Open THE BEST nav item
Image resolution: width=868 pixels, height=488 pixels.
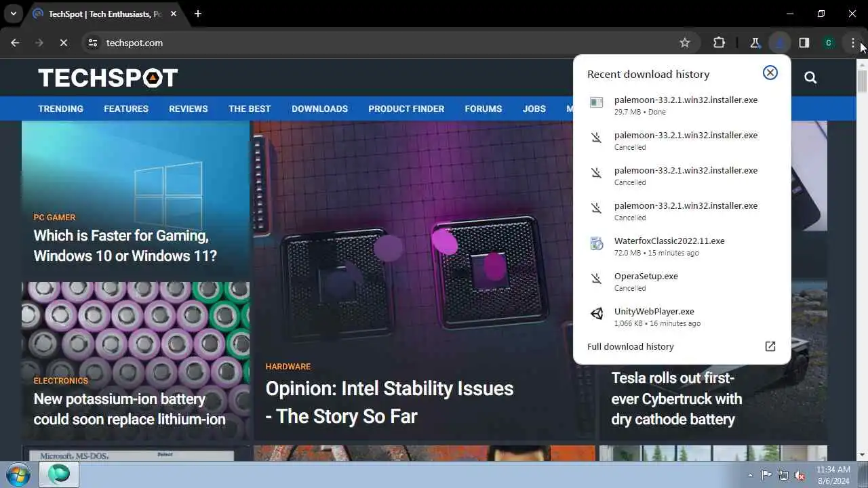point(250,108)
